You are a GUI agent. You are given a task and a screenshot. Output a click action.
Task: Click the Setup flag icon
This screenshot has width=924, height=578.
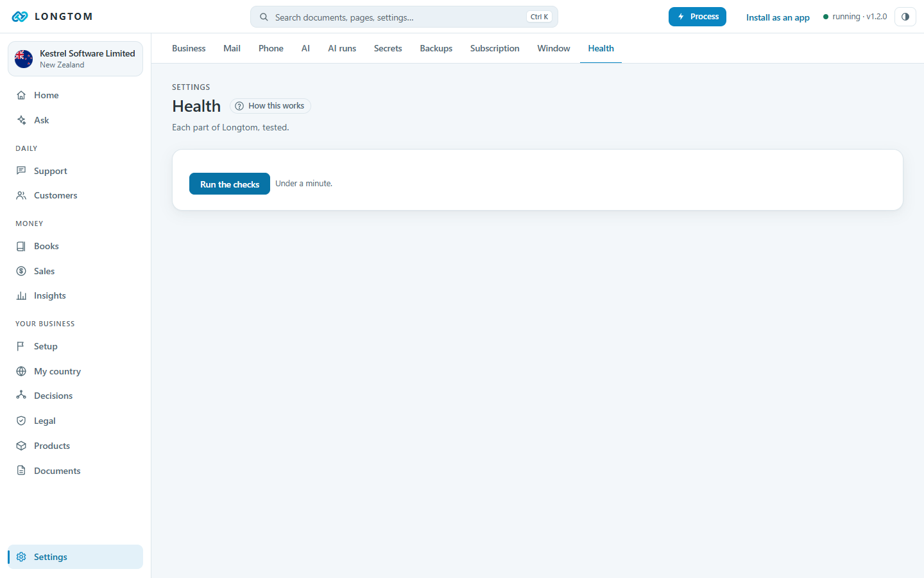pyautogui.click(x=21, y=346)
